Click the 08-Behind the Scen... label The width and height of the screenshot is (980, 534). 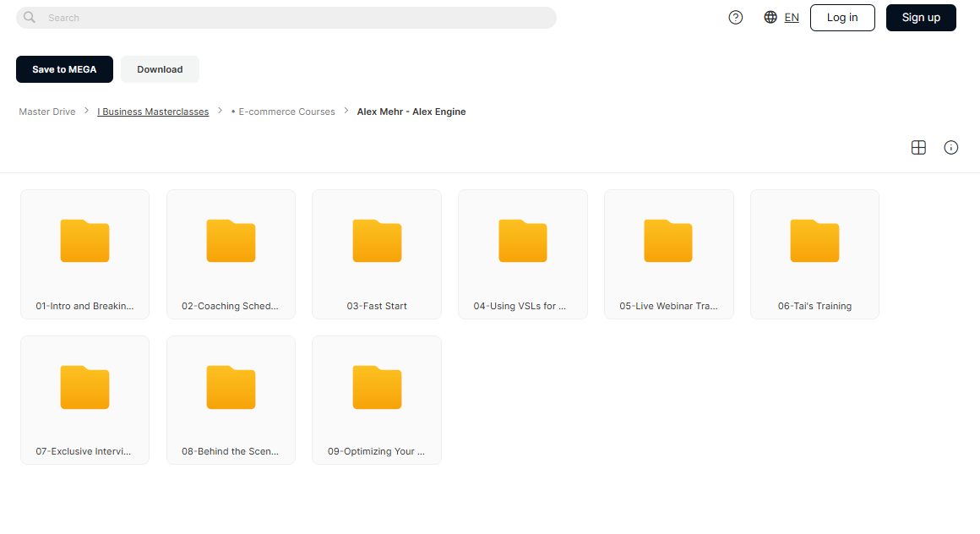(x=230, y=451)
